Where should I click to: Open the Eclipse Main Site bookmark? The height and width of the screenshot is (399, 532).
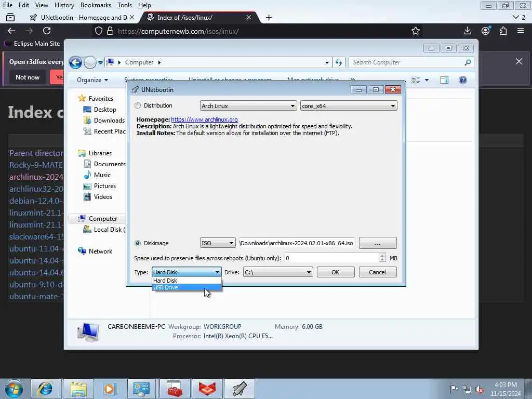point(32,44)
